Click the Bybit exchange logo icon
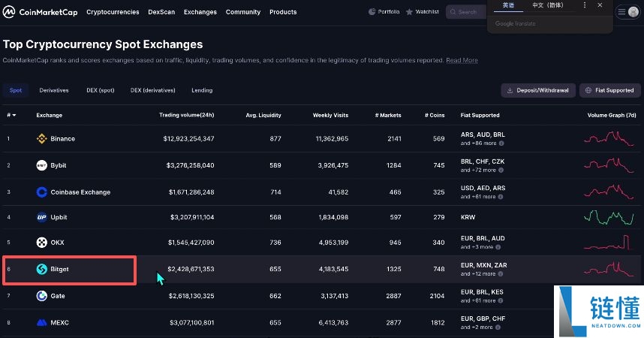 click(x=41, y=165)
